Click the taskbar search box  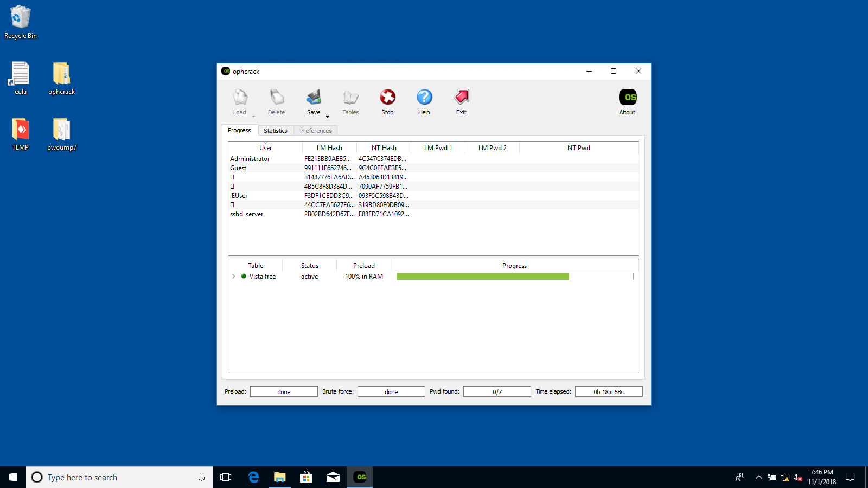coord(119,477)
